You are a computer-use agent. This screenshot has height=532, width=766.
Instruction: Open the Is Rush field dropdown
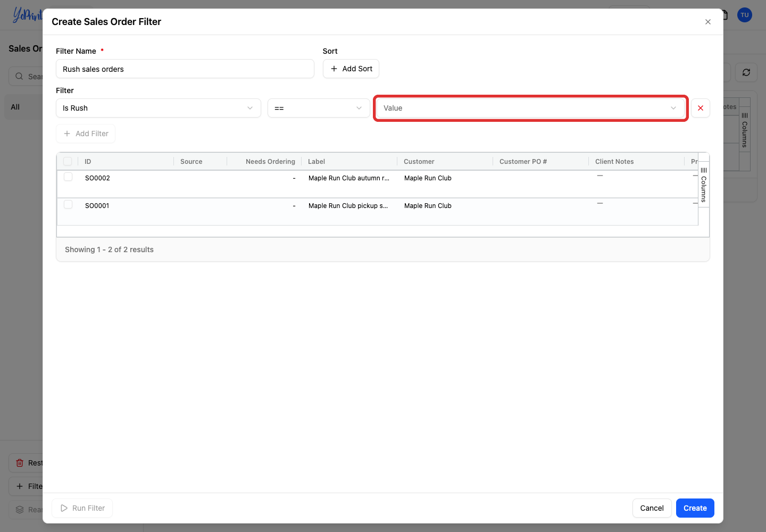click(159, 108)
